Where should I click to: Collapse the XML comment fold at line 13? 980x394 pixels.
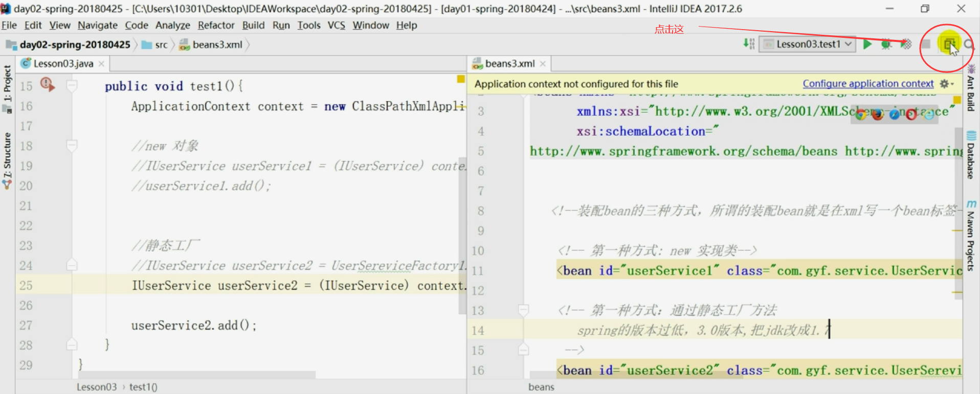click(523, 310)
